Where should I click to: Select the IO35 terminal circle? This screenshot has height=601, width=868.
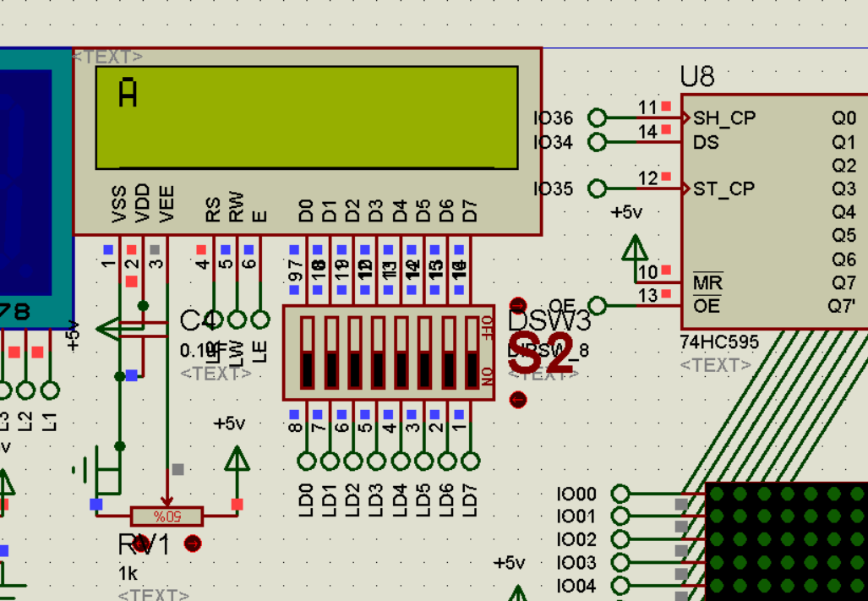[x=597, y=188]
